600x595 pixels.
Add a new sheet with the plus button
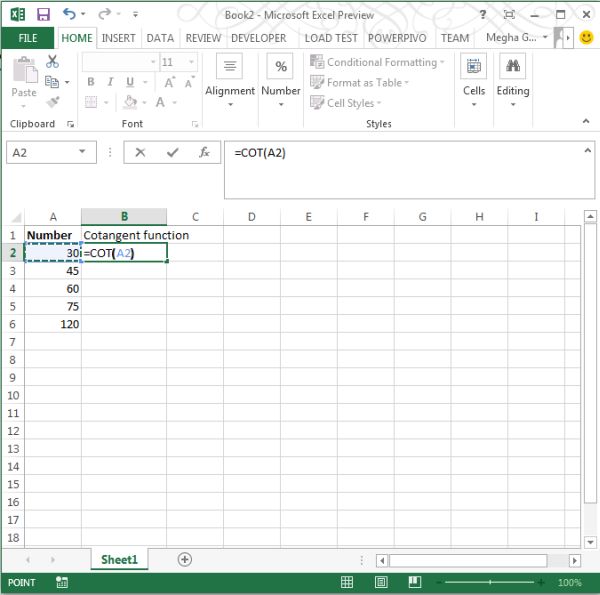pyautogui.click(x=184, y=559)
